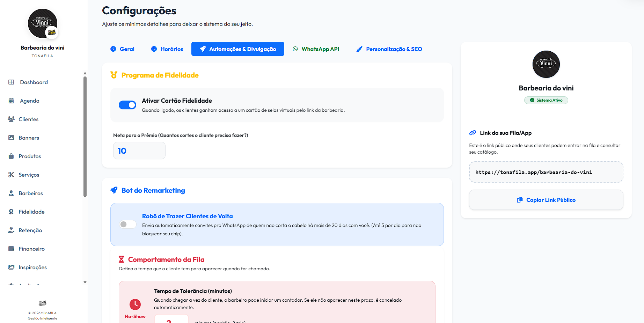Click the Produtos shopping bag icon
Screen dimensions: 644x323
point(11,156)
